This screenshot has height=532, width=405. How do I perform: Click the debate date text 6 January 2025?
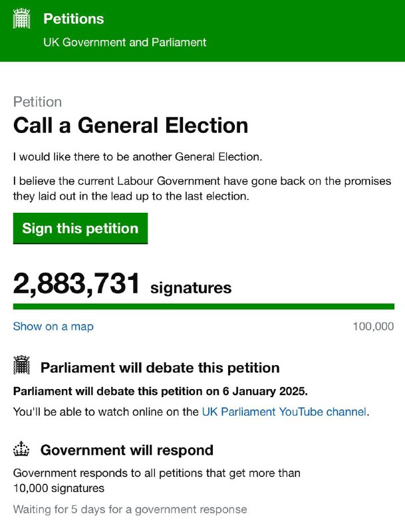[x=264, y=392]
